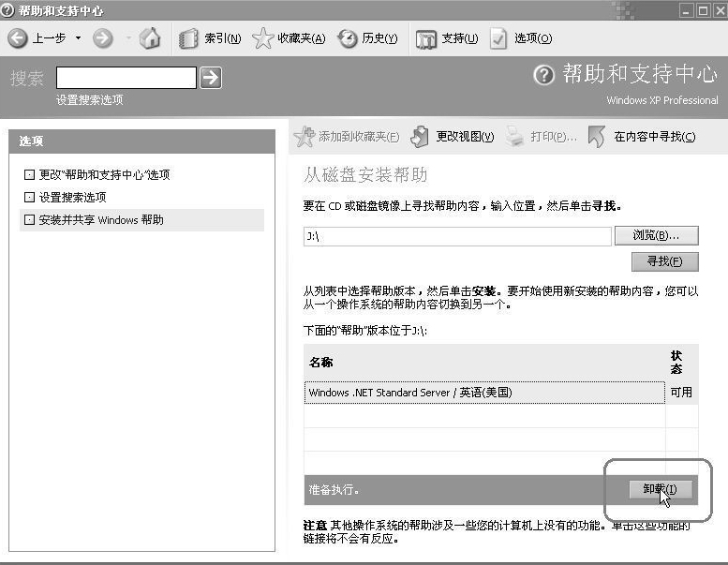Click the Forward arrow icon
The image size is (728, 565).
tap(103, 38)
